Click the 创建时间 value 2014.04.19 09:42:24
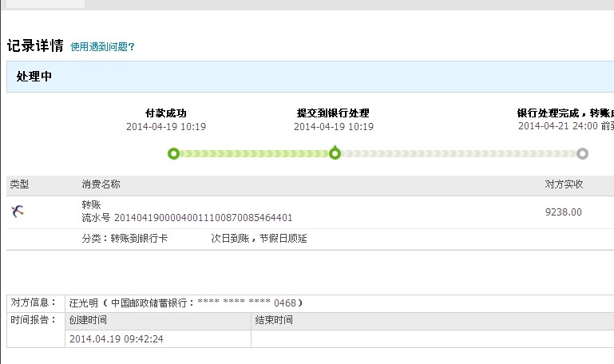 pyautogui.click(x=117, y=339)
